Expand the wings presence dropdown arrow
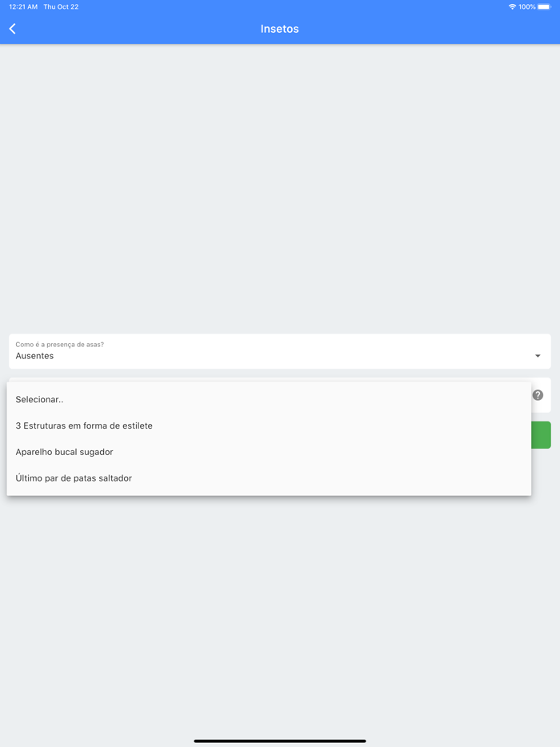The image size is (560, 747). coord(538,356)
